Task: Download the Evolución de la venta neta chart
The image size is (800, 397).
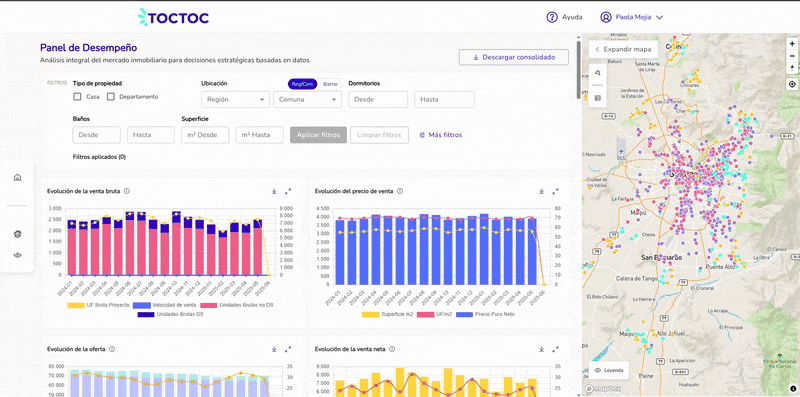Action: click(x=542, y=349)
